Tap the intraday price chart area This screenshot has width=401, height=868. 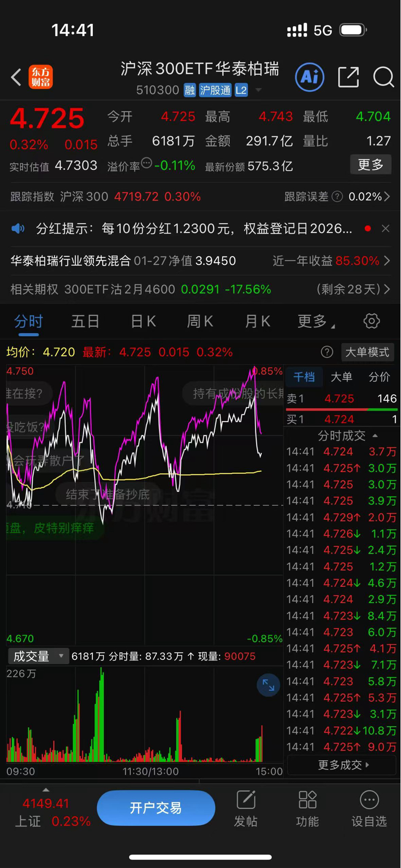[x=144, y=506]
